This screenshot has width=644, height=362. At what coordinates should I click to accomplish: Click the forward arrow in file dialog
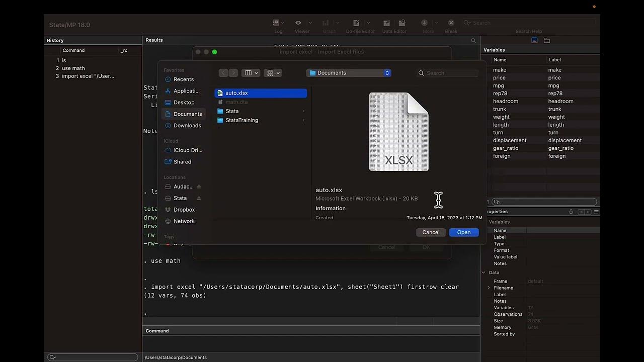pos(233,73)
